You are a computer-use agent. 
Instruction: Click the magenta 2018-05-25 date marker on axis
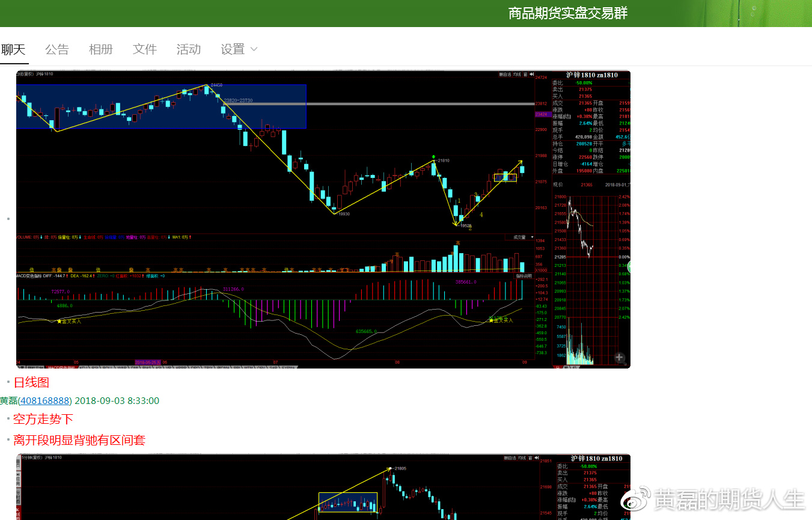click(x=148, y=362)
